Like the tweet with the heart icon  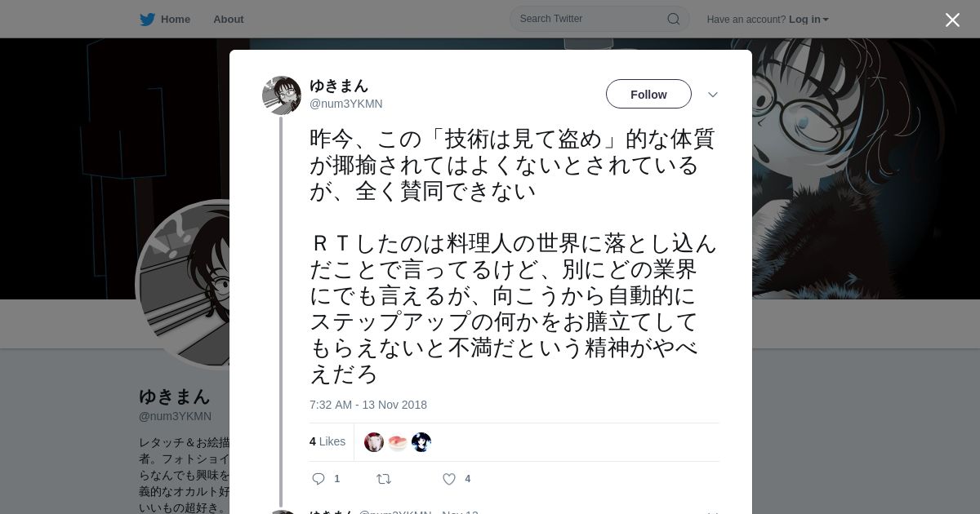point(448,479)
